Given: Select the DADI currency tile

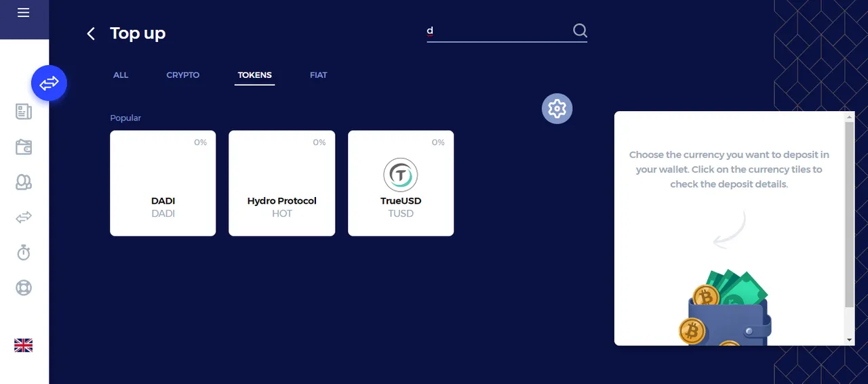Looking at the screenshot, I should coord(163,184).
